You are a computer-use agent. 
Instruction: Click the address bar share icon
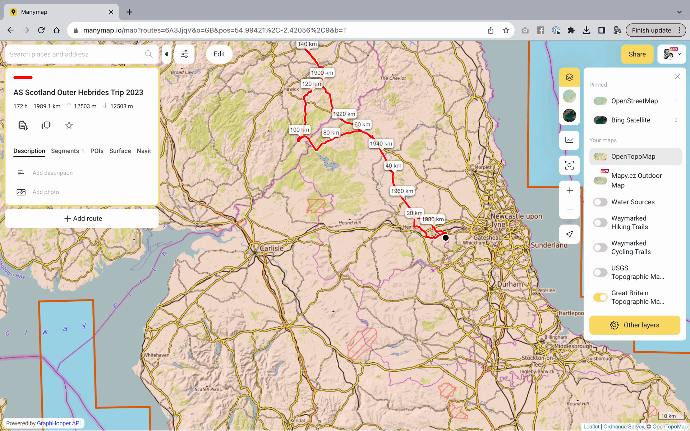[x=491, y=30]
